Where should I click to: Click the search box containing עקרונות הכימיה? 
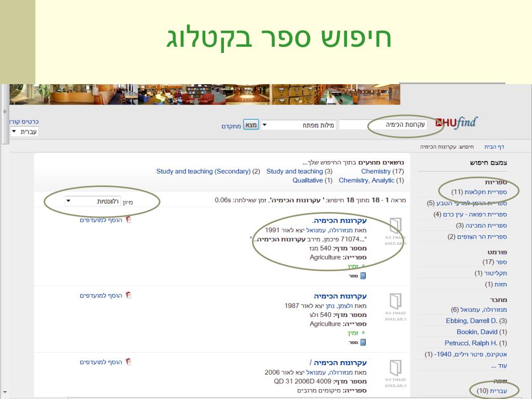click(383, 125)
